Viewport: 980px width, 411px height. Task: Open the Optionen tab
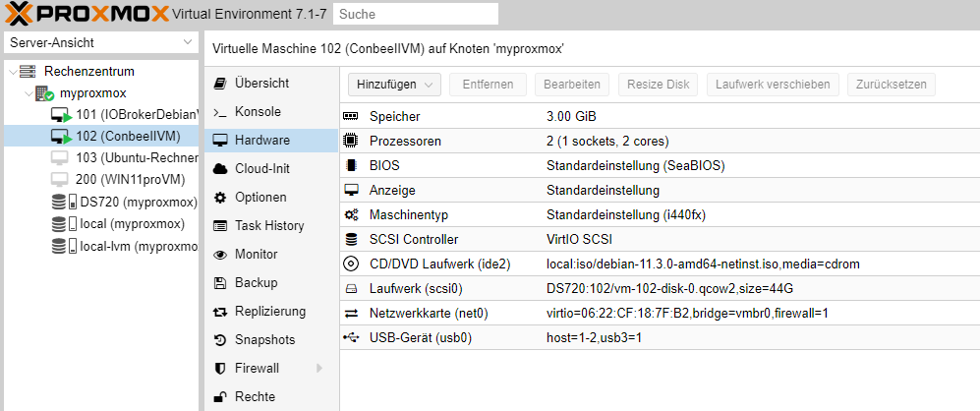[x=271, y=197]
